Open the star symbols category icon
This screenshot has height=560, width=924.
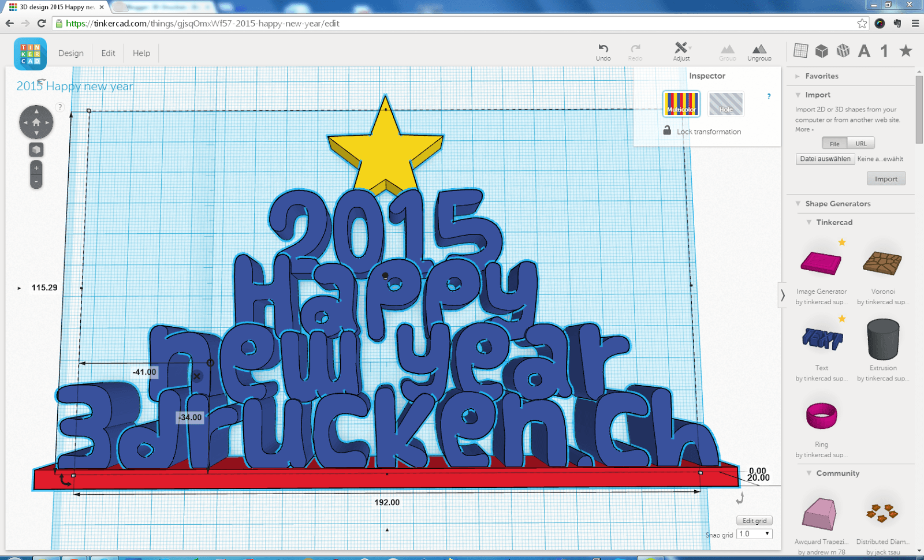[906, 51]
